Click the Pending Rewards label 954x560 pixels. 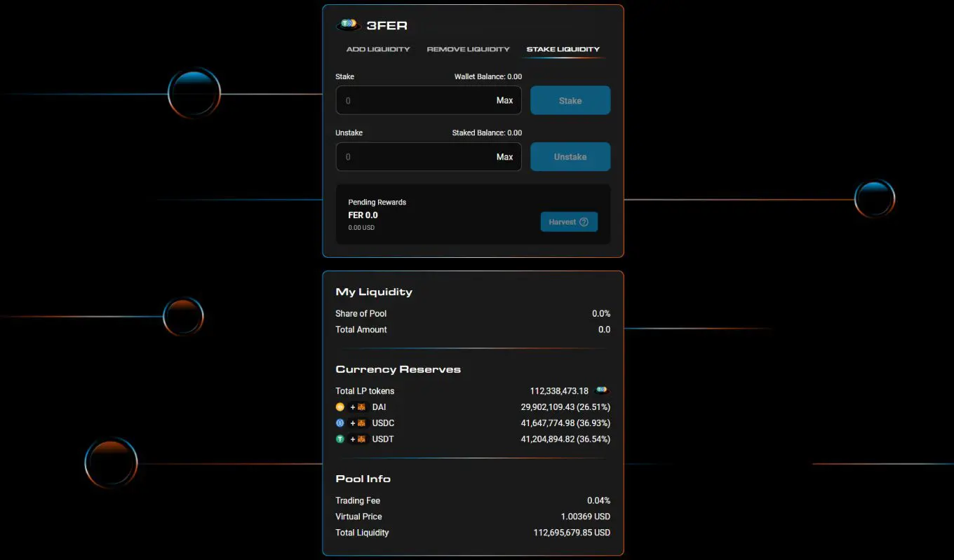tap(377, 203)
